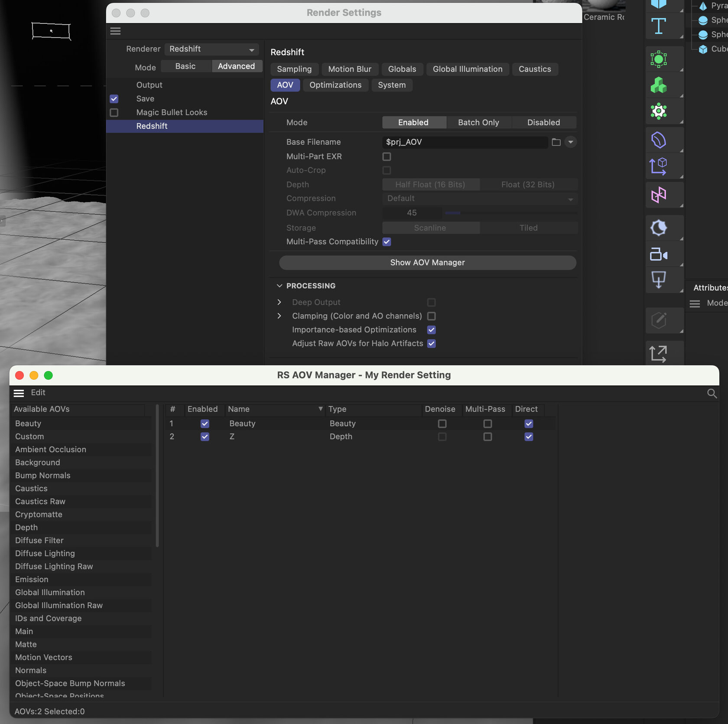The width and height of the screenshot is (728, 724).
Task: Open the Edit menu in AOV Manager
Action: pos(38,392)
